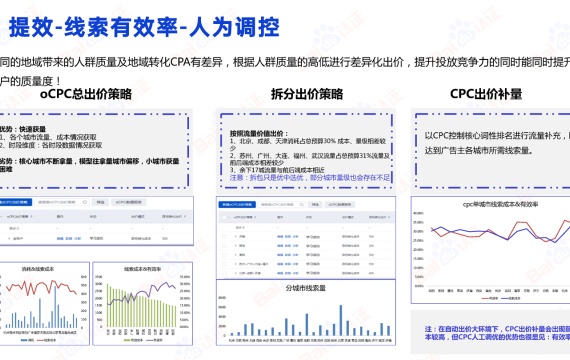Click the slide title 提效-线索有效率-人为调控
Screen dimensions: 570x360
(x=144, y=27)
